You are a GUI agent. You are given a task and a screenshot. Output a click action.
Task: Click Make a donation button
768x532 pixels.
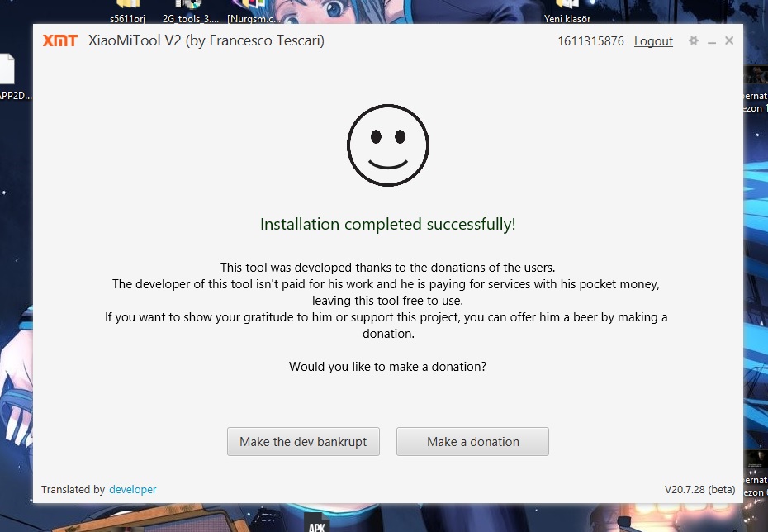(x=472, y=441)
